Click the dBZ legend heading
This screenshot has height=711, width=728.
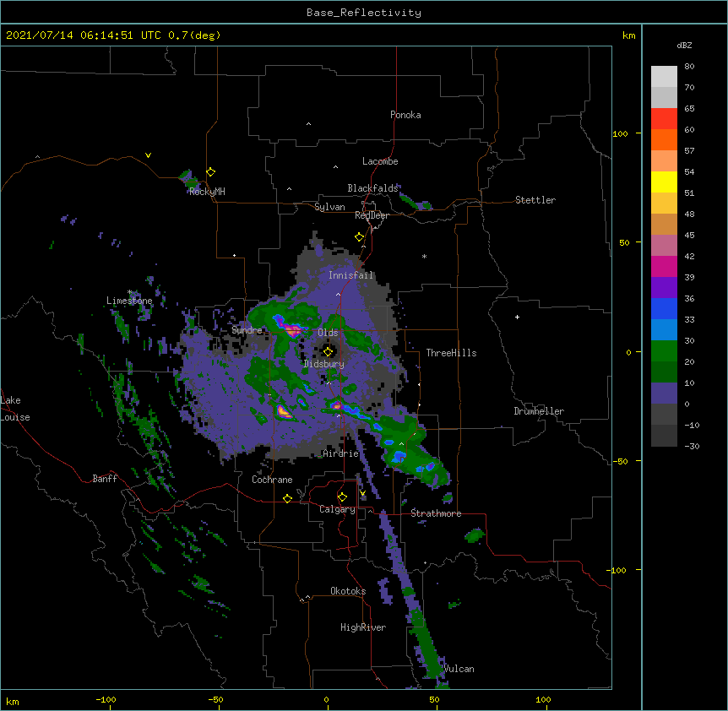tap(684, 45)
